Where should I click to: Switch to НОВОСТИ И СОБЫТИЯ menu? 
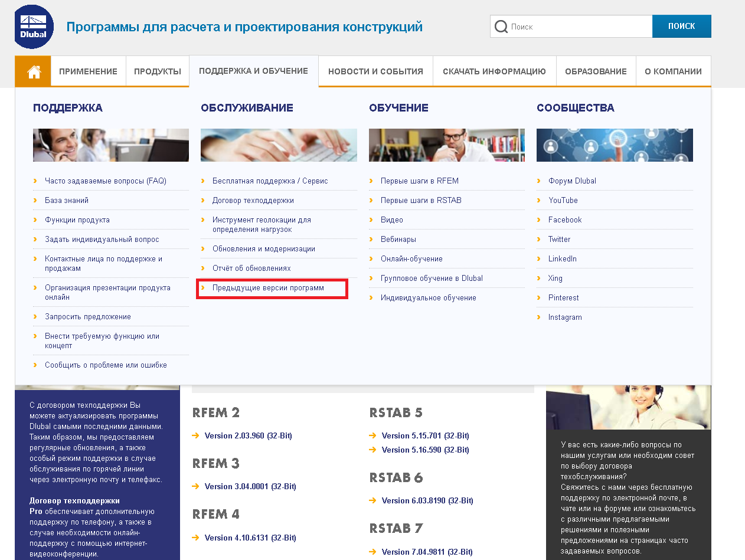[x=375, y=70]
